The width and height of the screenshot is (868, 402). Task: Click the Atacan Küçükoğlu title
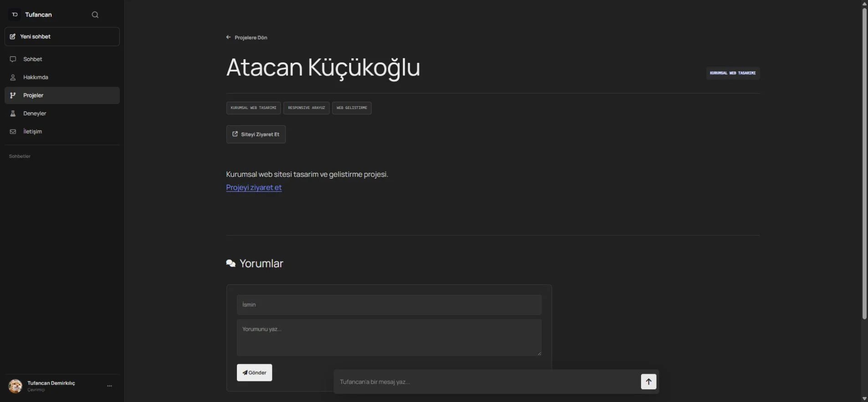click(323, 67)
